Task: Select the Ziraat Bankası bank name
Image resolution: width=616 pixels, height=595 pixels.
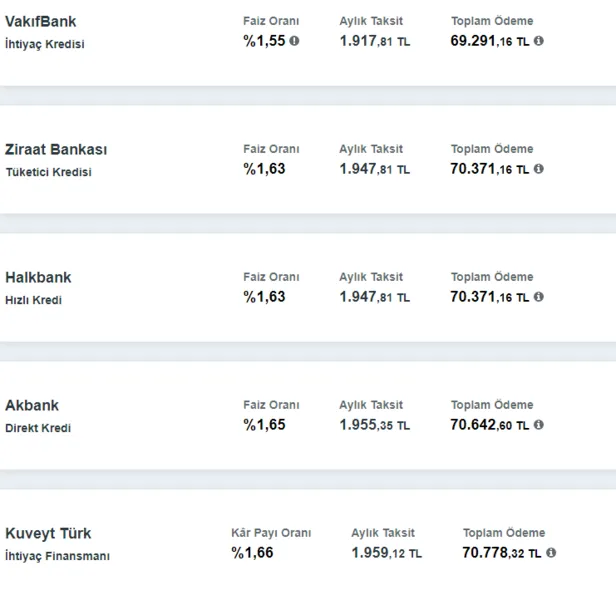Action: [56, 149]
